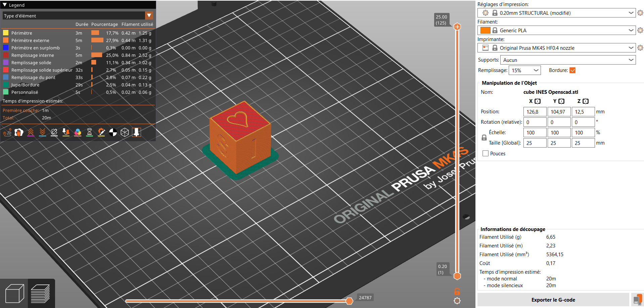
Task: Expand the Remplissage 15% dropdown
Action: (x=525, y=70)
